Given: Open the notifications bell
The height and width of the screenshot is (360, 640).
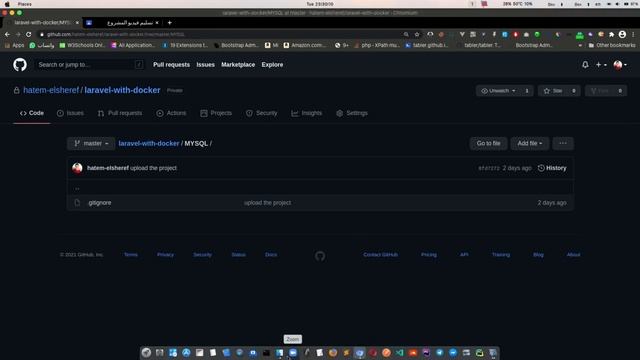Looking at the screenshot, I should 585,64.
